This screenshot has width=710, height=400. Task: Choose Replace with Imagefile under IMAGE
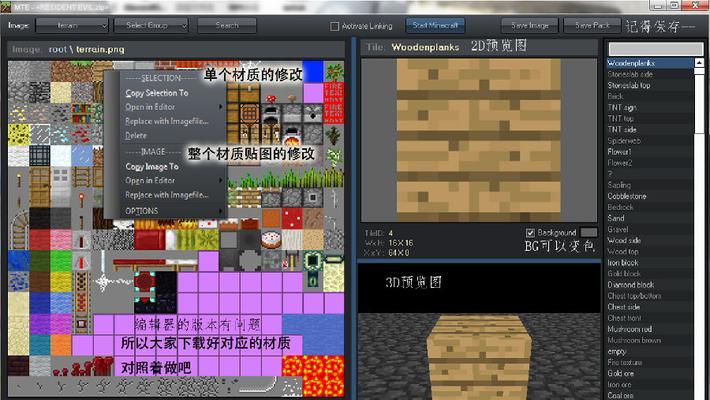click(x=167, y=195)
